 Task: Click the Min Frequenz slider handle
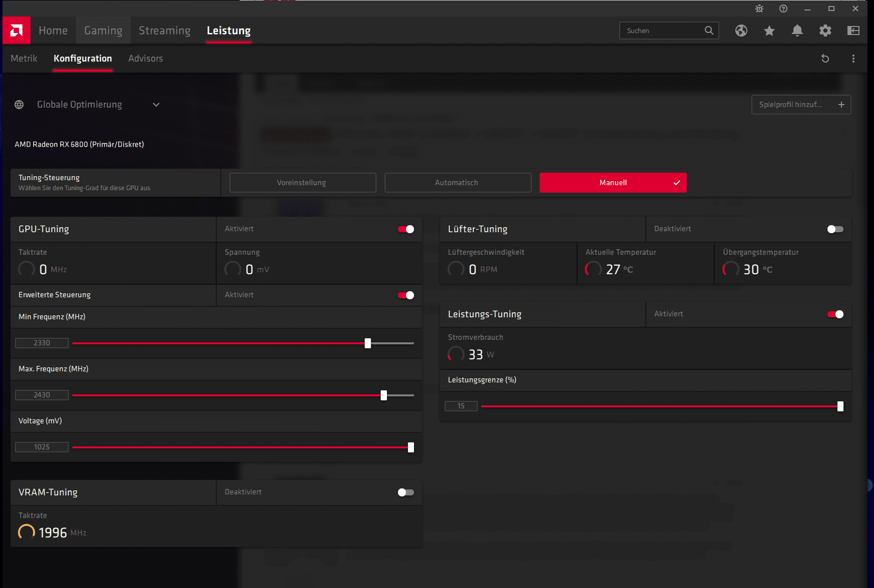tap(368, 343)
